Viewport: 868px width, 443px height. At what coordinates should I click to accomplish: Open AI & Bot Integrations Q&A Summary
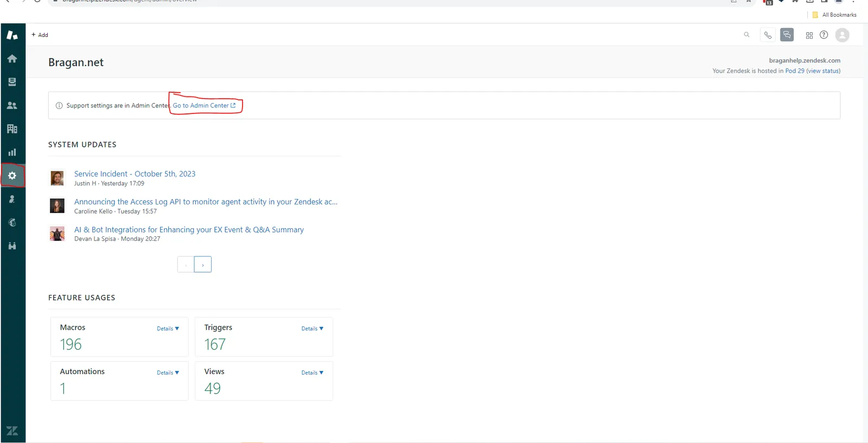tap(189, 230)
